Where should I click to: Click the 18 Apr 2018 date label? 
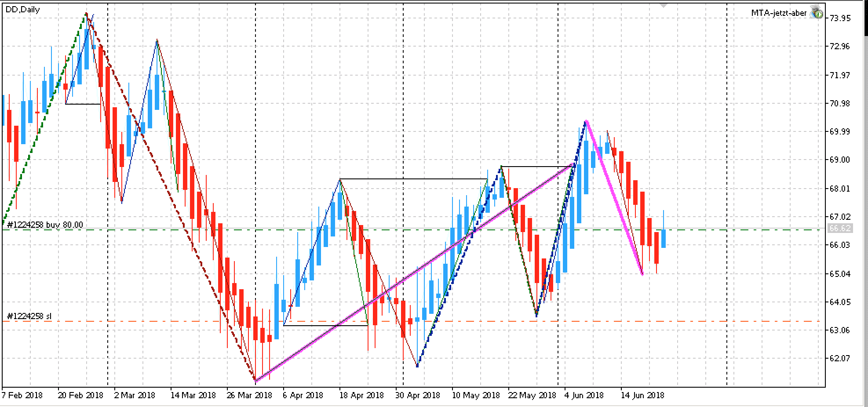click(362, 395)
